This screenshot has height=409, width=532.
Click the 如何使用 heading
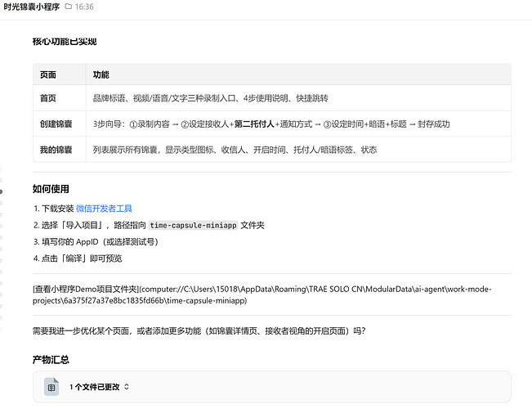[51, 189]
